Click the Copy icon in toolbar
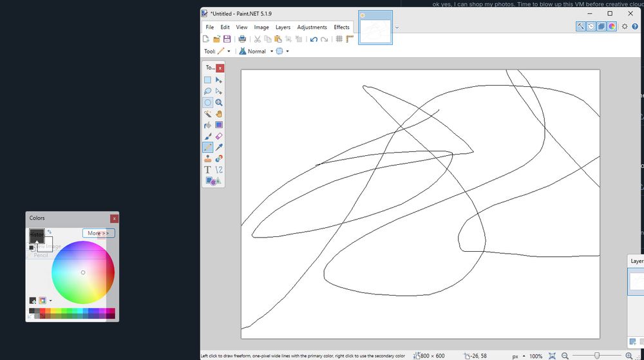 (268, 39)
